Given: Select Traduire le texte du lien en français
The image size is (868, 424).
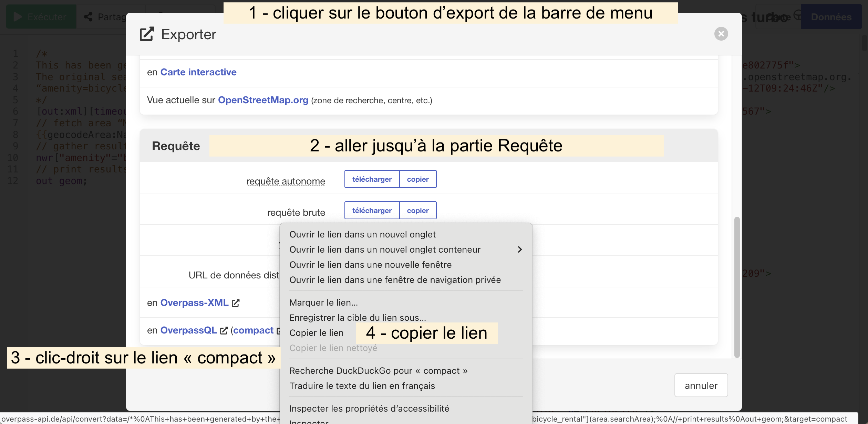Looking at the screenshot, I should [406, 386].
